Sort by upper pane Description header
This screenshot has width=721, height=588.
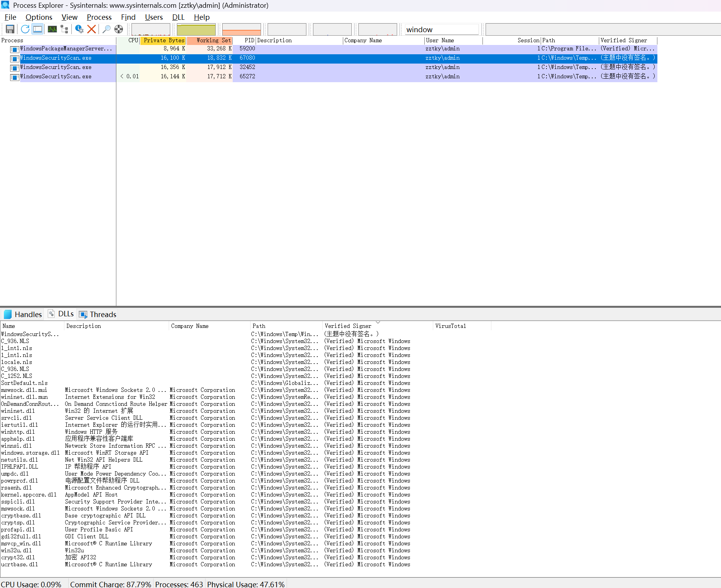point(299,40)
